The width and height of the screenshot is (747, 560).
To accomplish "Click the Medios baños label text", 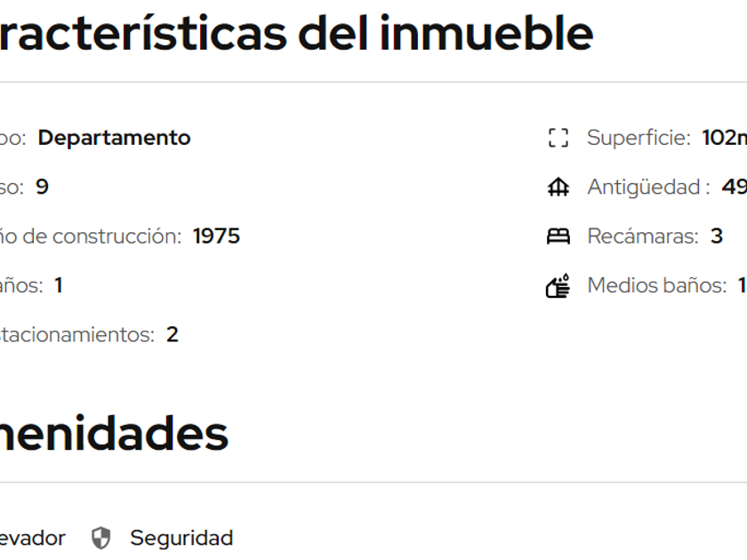I will click(x=656, y=286).
